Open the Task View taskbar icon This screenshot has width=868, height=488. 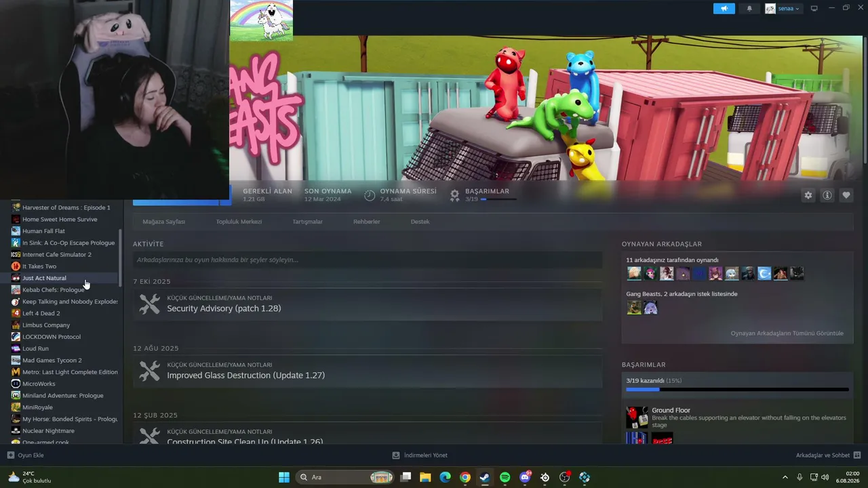406,477
